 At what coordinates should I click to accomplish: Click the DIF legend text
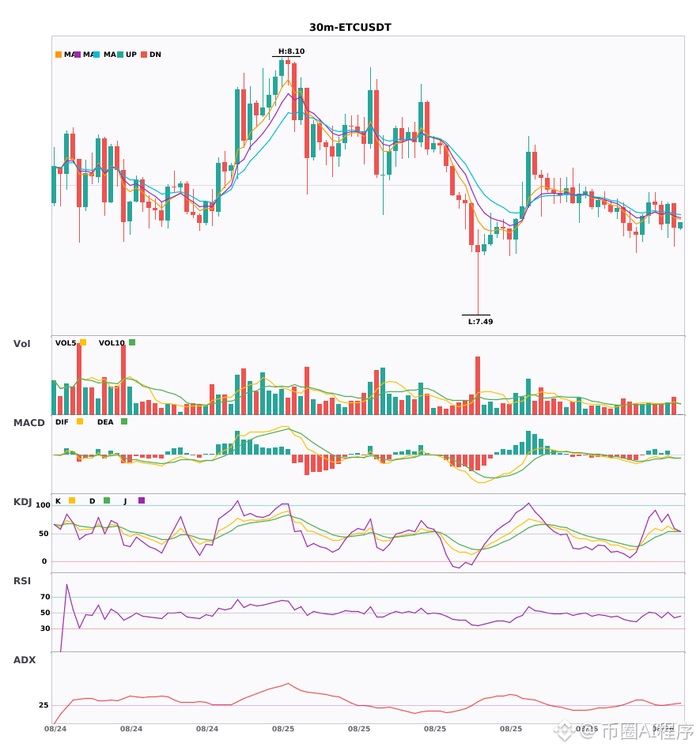pos(62,422)
